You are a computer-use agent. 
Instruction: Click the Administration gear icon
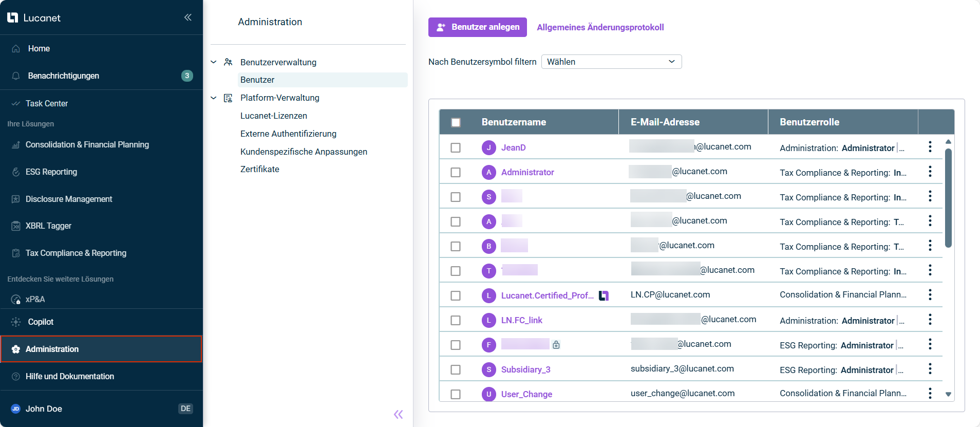pos(16,349)
